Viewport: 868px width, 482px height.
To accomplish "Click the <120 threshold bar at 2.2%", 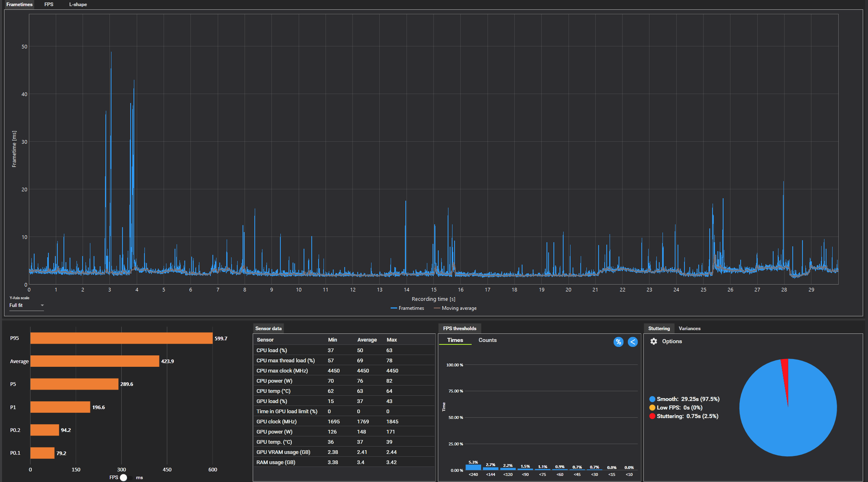I will pos(508,469).
